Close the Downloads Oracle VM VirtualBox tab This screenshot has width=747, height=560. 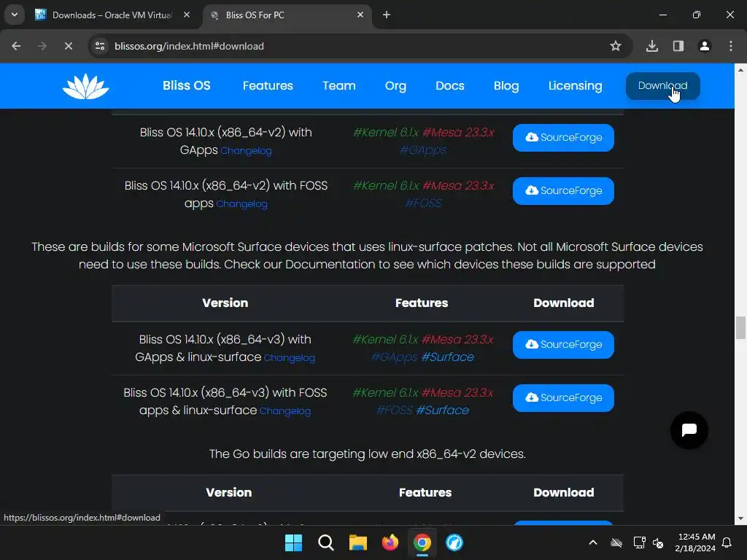[x=187, y=15]
